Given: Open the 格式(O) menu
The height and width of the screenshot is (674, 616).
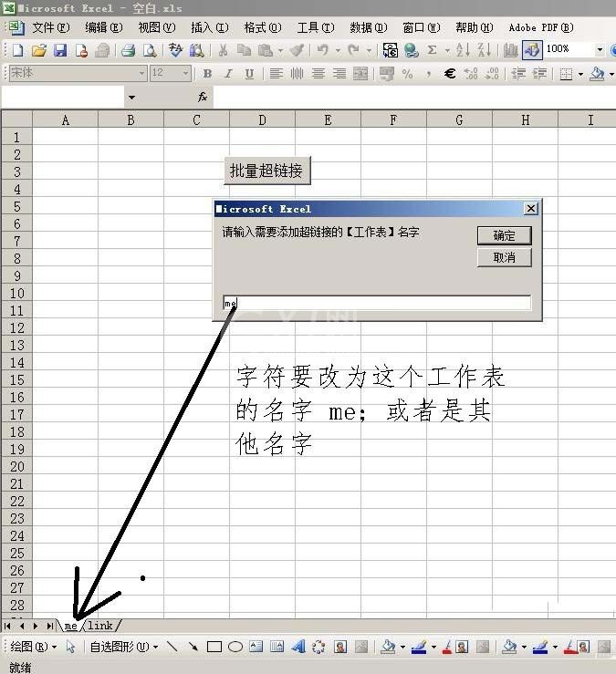Looking at the screenshot, I should (263, 28).
